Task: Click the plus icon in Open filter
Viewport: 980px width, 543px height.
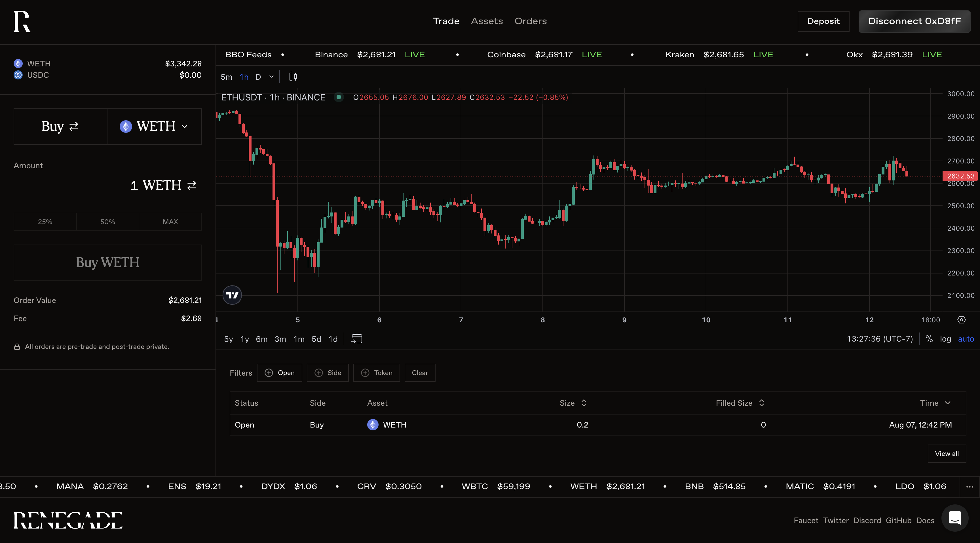Action: pos(269,373)
